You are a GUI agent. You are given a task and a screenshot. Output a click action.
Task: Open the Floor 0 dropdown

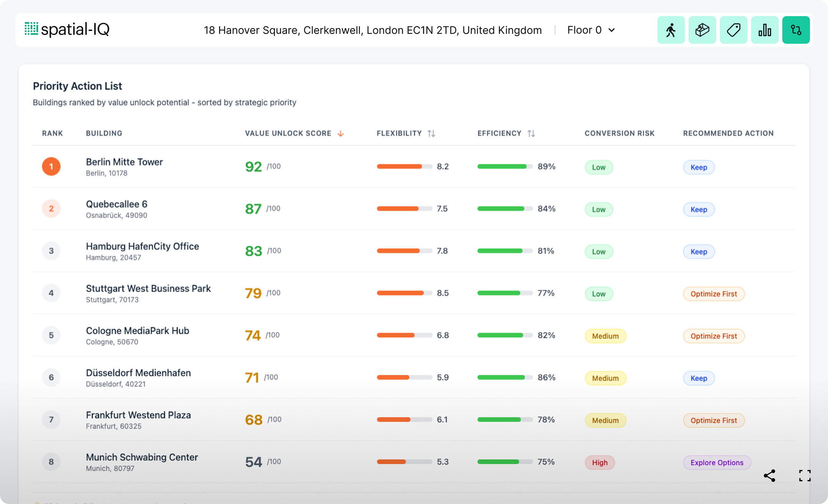(x=591, y=30)
